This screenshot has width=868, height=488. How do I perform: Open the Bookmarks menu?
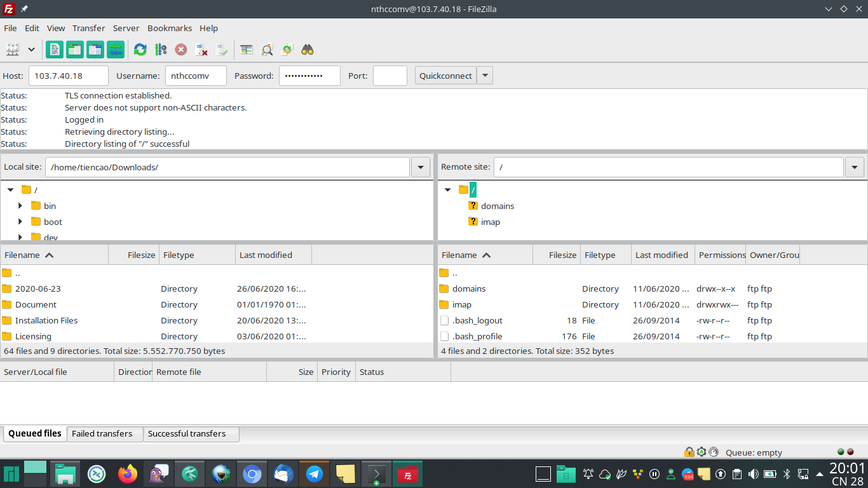click(x=170, y=28)
